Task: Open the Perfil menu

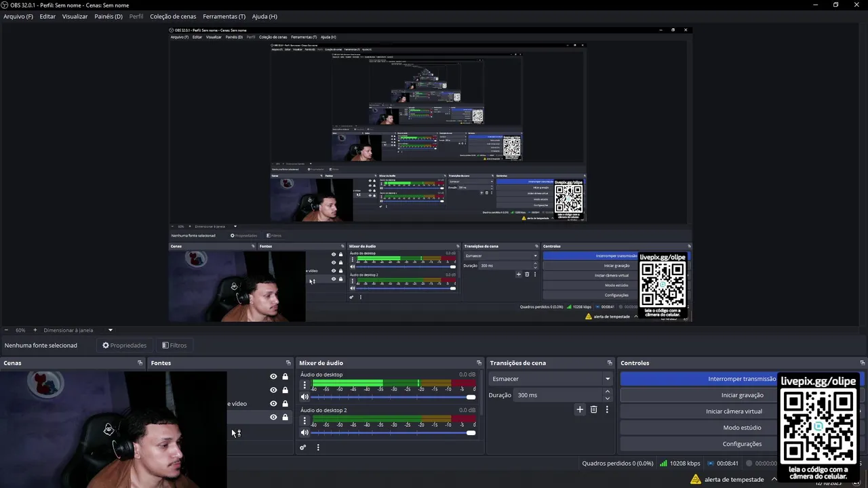Action: pyautogui.click(x=136, y=16)
